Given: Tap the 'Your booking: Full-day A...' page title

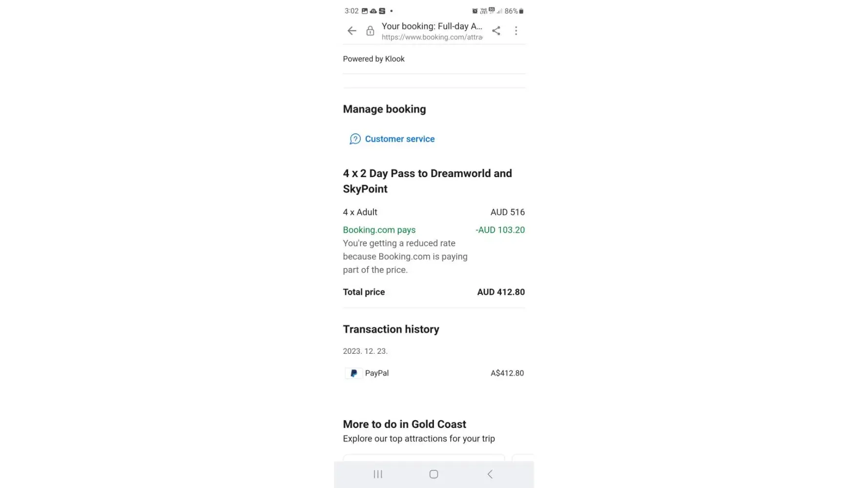Looking at the screenshot, I should pyautogui.click(x=432, y=26).
